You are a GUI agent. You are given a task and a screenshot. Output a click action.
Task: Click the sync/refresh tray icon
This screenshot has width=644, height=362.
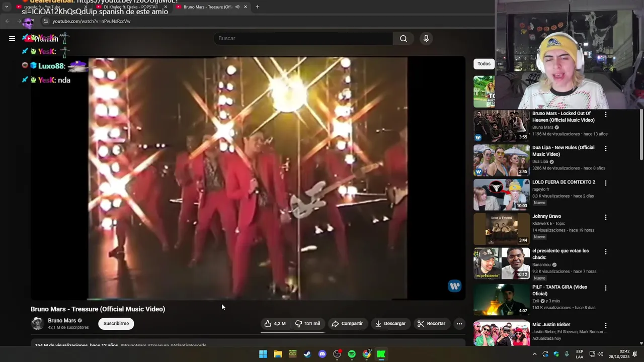coord(545,354)
